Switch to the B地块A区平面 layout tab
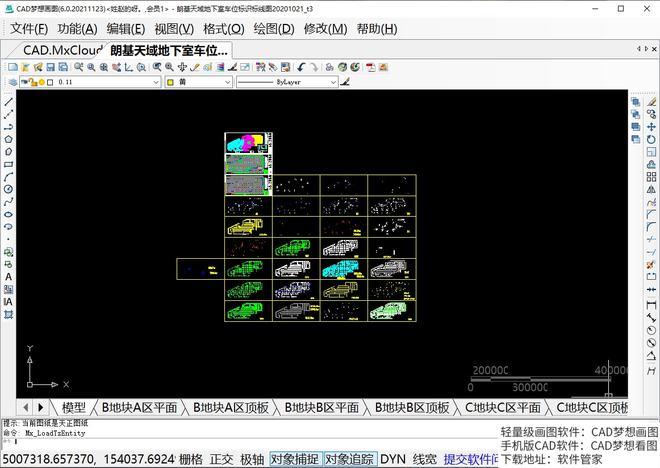Screen dimensions: 660x468 pos(139,407)
